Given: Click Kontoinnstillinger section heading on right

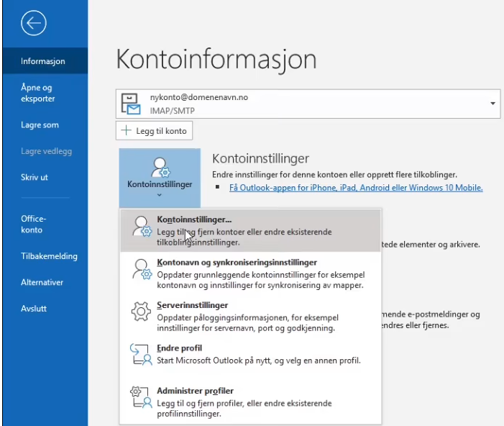Looking at the screenshot, I should coord(261,158).
